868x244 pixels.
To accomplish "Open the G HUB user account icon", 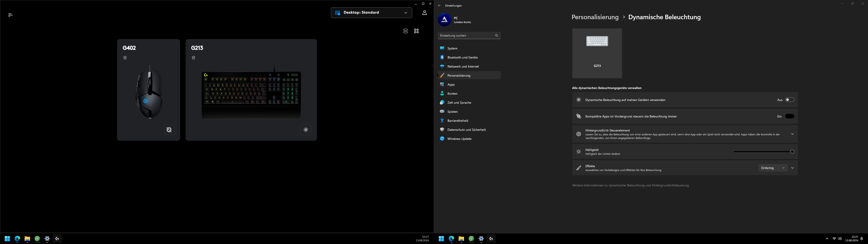I will pyautogui.click(x=424, y=13).
